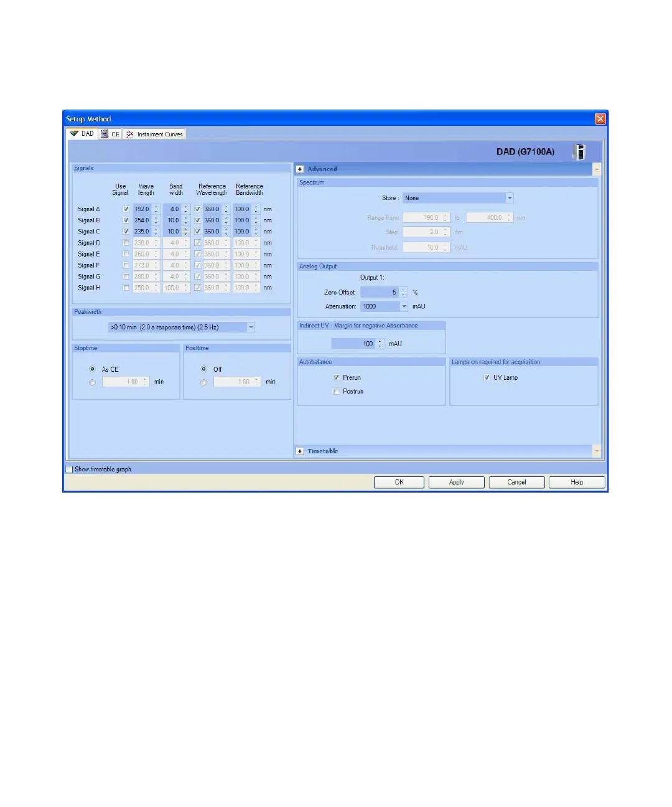
Task: Toggle UV Lamp required checkbox
Action: (x=487, y=377)
